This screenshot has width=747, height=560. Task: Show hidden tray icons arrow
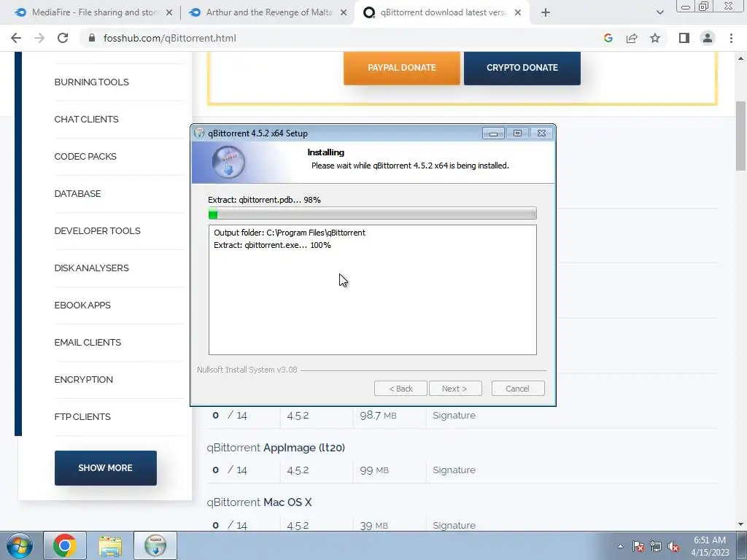[x=620, y=546]
